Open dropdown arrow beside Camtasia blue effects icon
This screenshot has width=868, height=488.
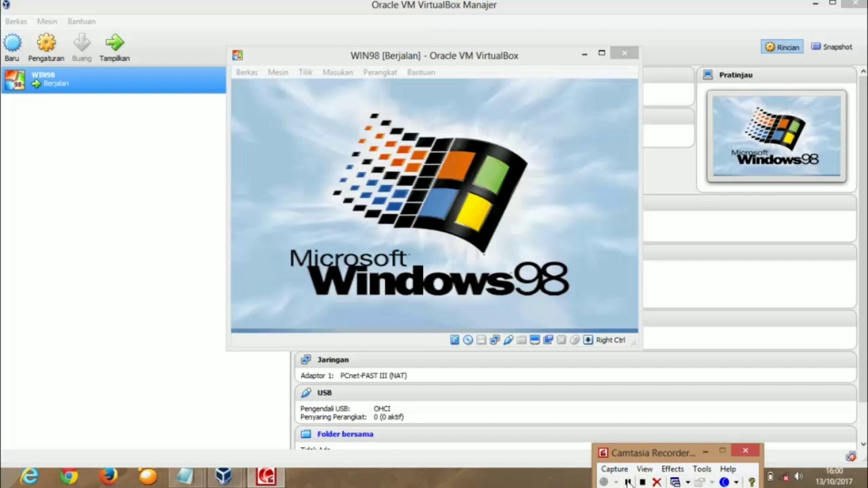click(x=736, y=483)
